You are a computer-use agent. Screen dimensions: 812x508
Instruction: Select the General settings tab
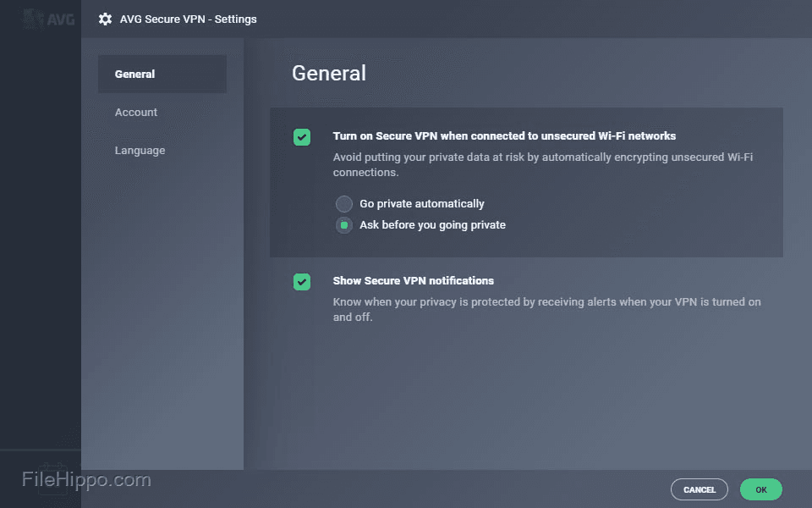coord(134,74)
